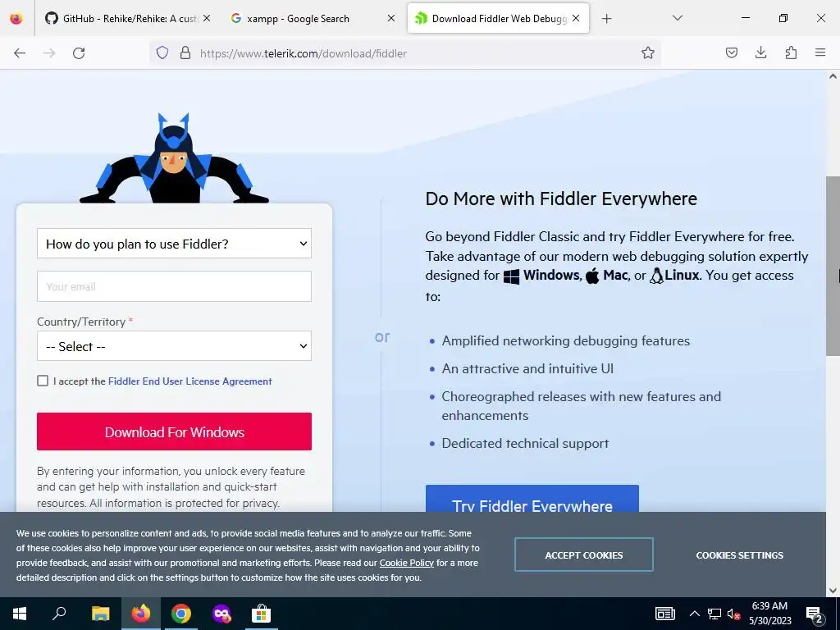This screenshot has width=840, height=630.
Task: Click 'Dedicated technical support' bullet
Action: click(x=525, y=444)
